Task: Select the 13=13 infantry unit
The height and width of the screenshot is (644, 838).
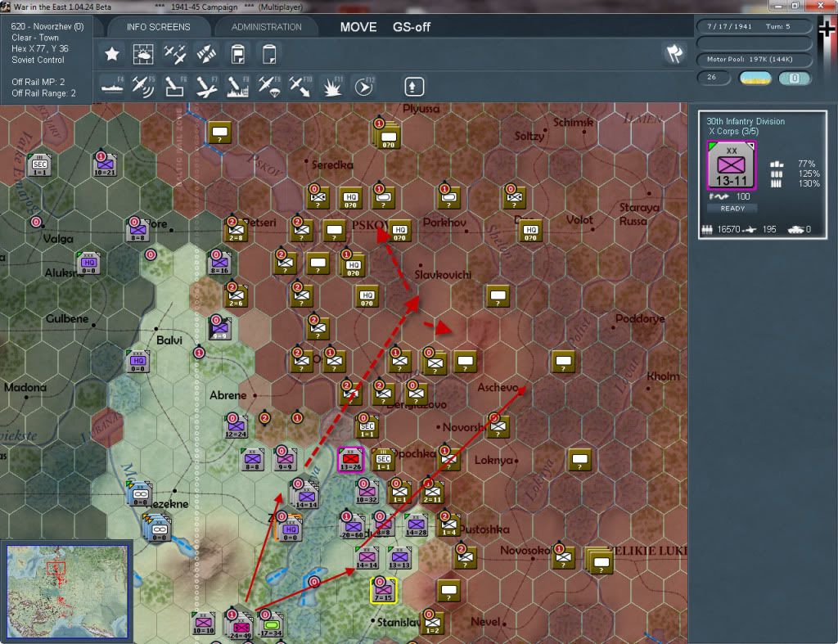Action: (399, 558)
